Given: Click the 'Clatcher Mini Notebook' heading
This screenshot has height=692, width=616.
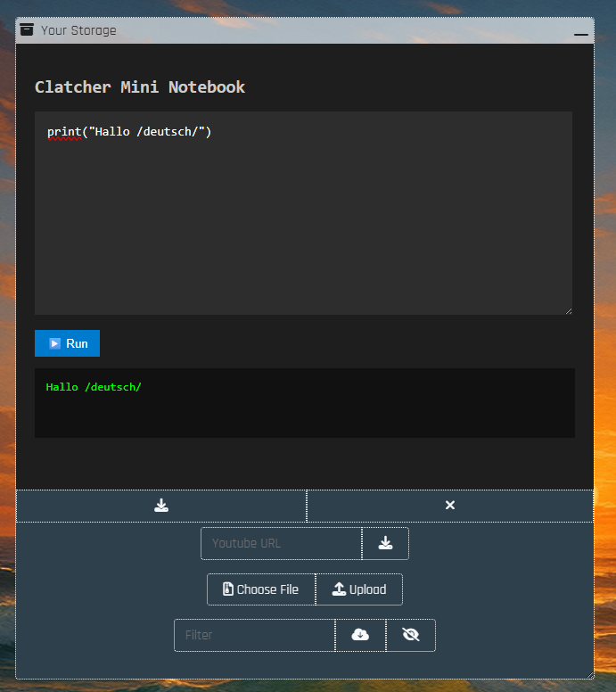Looking at the screenshot, I should pos(140,86).
